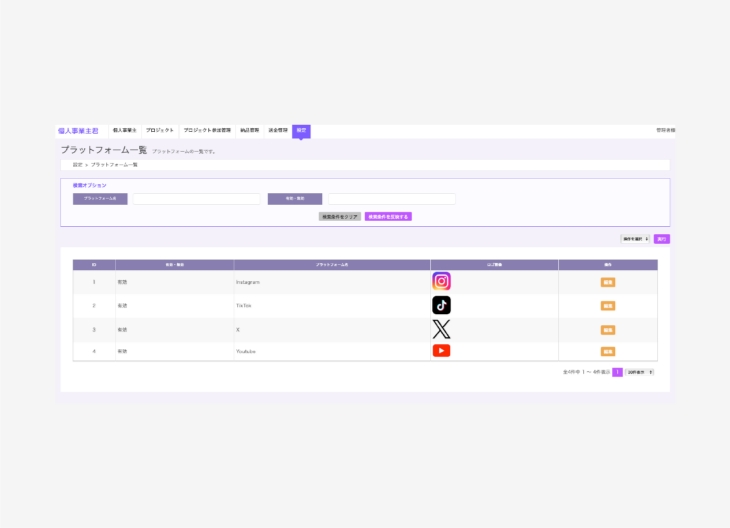Open the bulk action select dropdown

(635, 239)
